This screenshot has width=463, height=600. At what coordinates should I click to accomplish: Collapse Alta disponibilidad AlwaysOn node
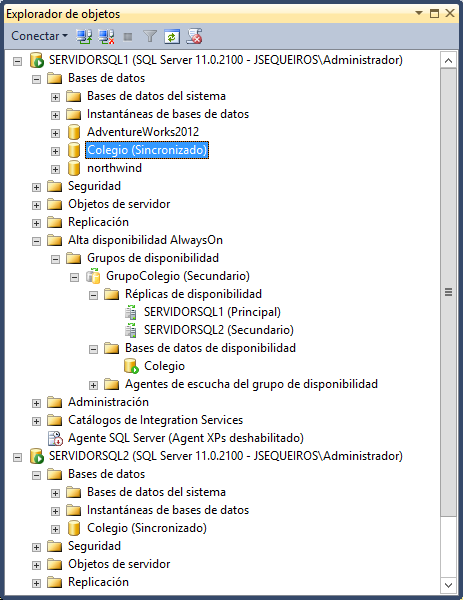pos(36,241)
